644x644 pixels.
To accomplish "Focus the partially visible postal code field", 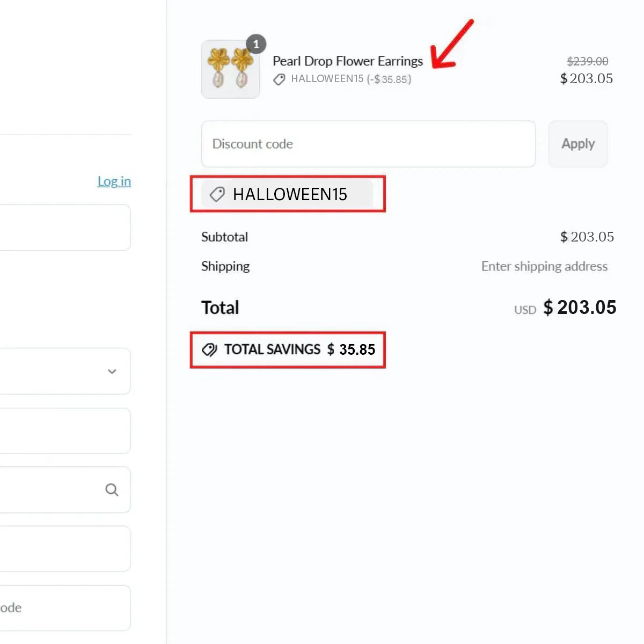I will pos(64,608).
